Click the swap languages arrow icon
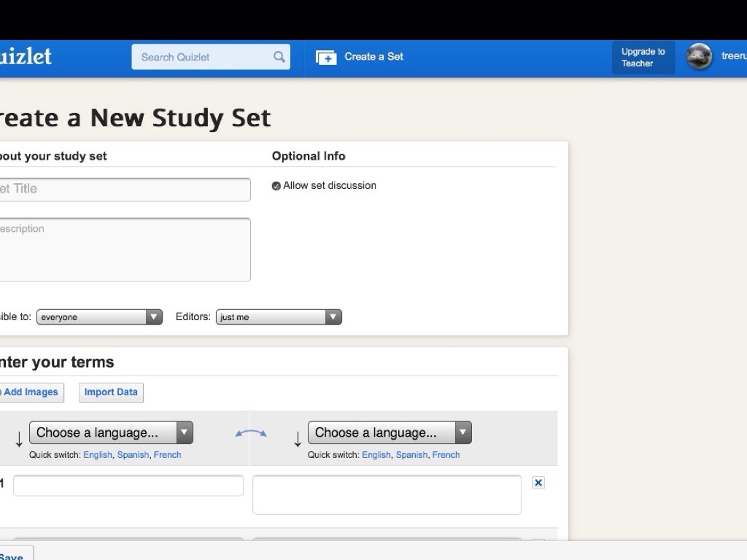 (250, 433)
